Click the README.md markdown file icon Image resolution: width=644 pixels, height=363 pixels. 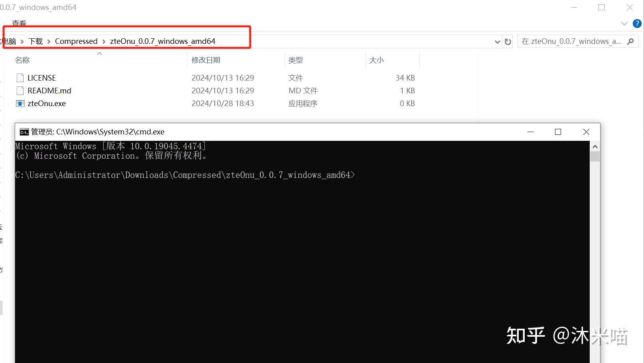[x=20, y=91]
